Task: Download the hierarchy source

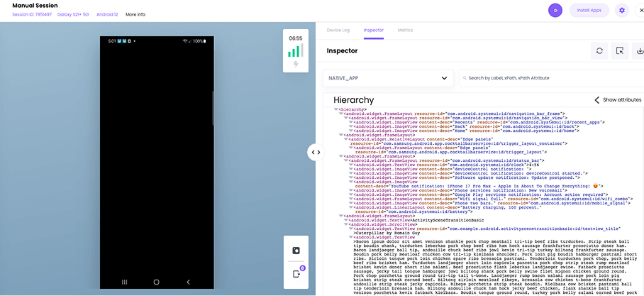Action: [638, 51]
